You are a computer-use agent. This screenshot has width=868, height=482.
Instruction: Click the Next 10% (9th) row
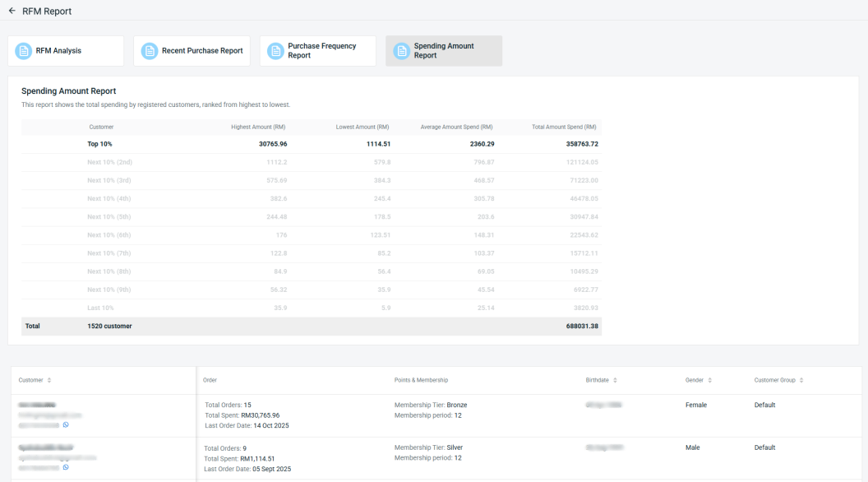coord(311,290)
